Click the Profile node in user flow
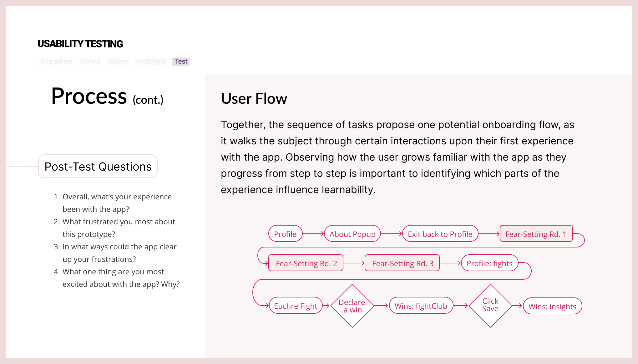 tap(285, 234)
